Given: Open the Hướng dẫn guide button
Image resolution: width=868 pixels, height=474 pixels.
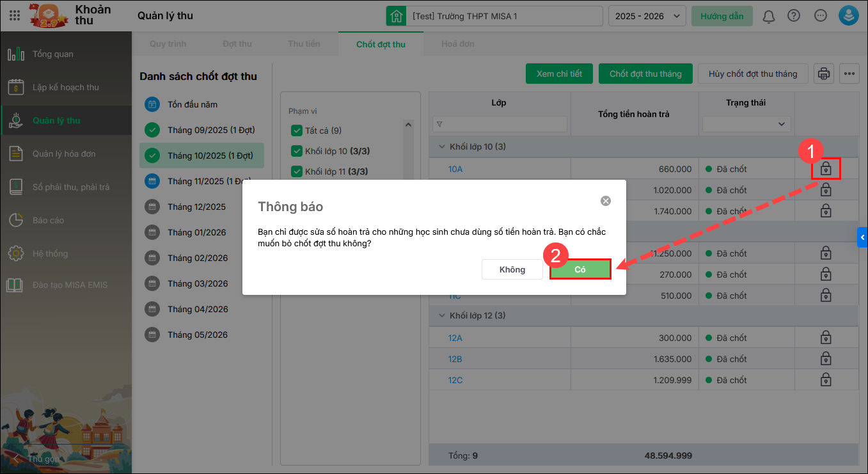Looking at the screenshot, I should coord(722,16).
